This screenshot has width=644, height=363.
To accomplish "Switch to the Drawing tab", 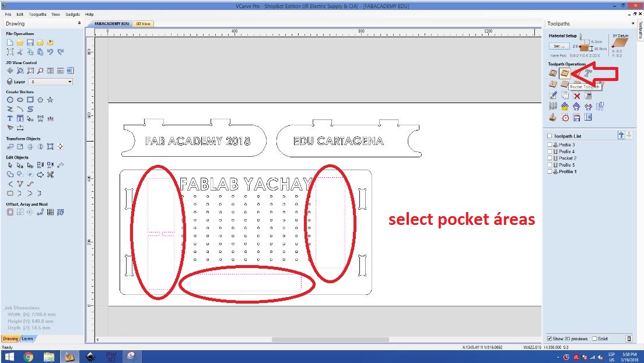I will tap(10, 339).
